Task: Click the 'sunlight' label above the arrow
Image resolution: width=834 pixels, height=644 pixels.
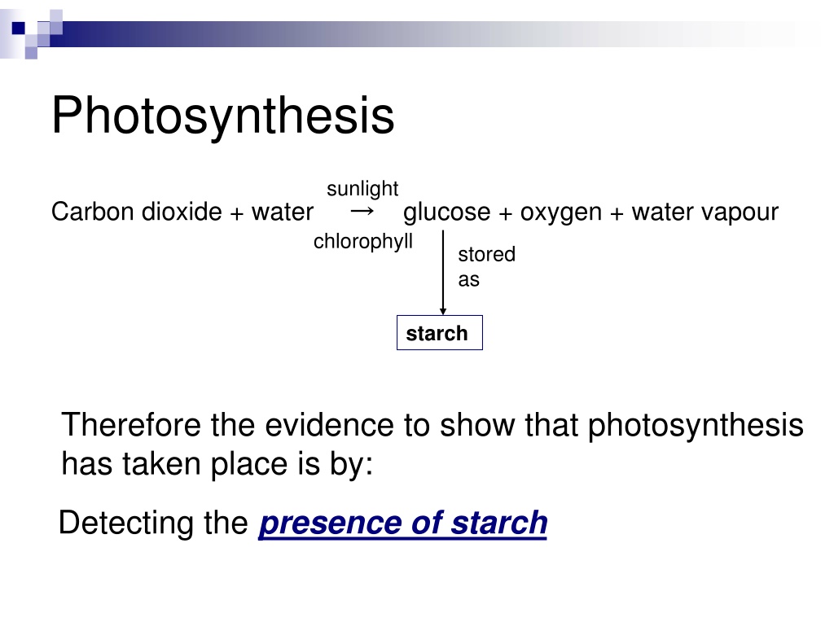Action: 362,188
